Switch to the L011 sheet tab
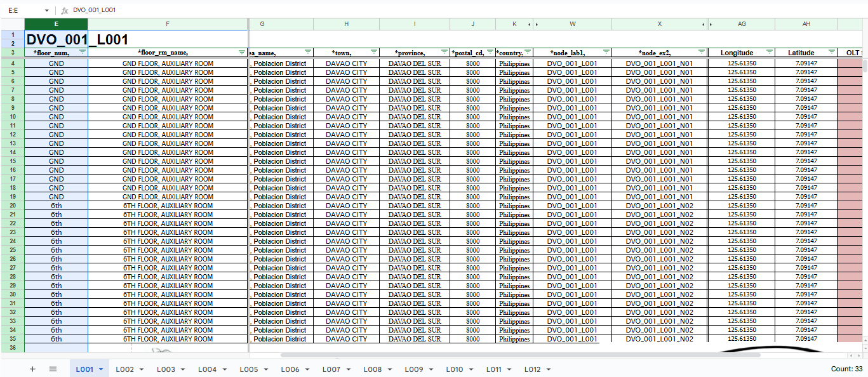The height and width of the screenshot is (377, 868). click(x=494, y=369)
